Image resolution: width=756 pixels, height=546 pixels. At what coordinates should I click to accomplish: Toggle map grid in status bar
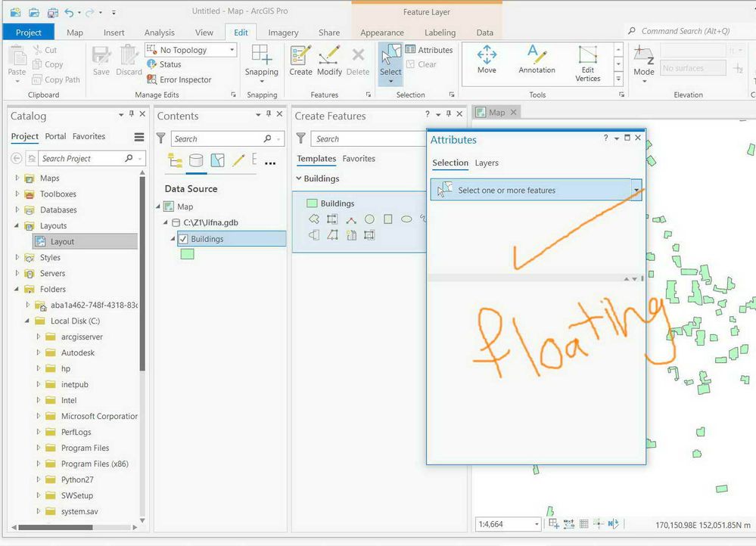(x=584, y=524)
